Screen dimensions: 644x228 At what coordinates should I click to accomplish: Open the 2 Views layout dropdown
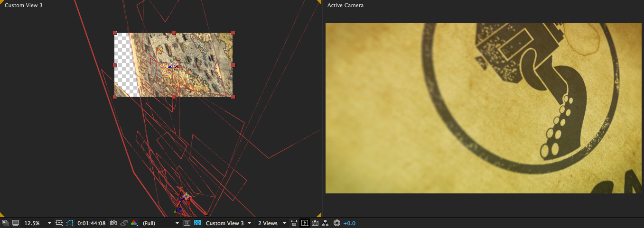[x=272, y=223]
